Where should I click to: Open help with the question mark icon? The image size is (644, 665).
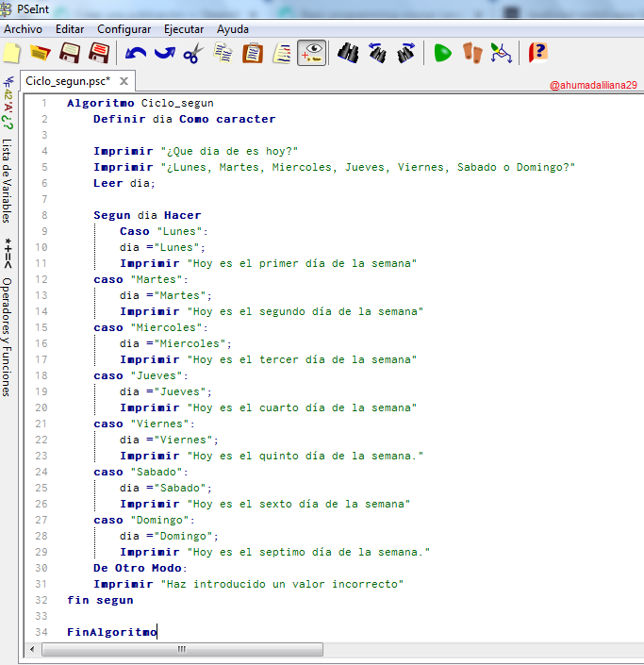pyautogui.click(x=538, y=54)
